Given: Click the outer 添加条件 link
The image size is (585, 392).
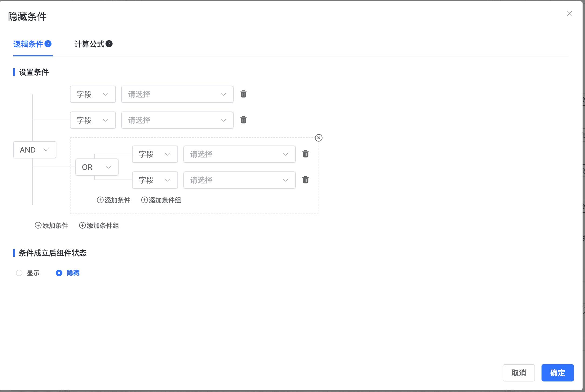Looking at the screenshot, I should (52, 225).
